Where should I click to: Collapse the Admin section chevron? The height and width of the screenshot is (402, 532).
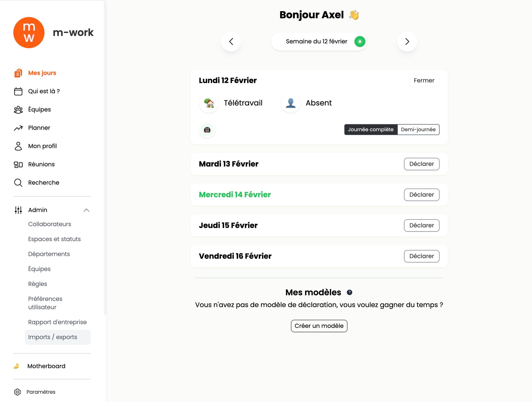(86, 210)
